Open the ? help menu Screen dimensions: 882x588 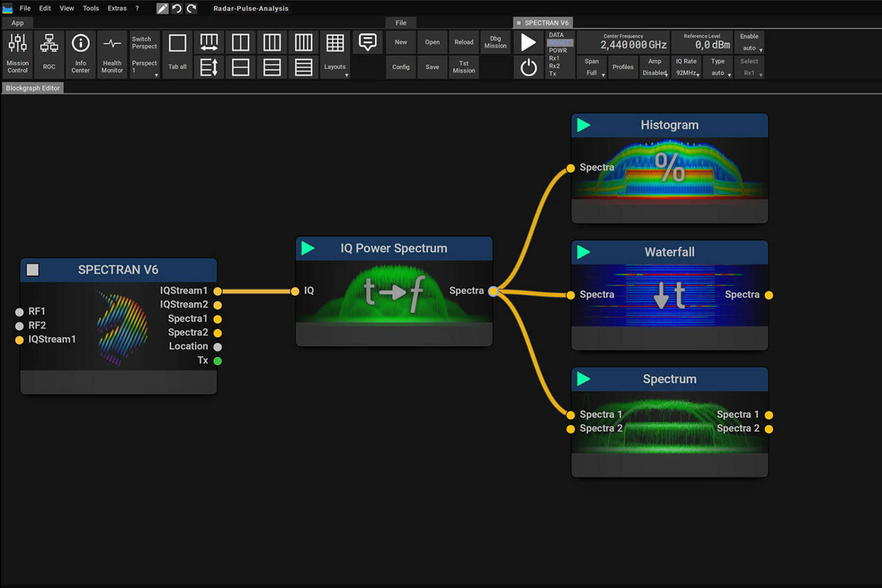point(137,8)
